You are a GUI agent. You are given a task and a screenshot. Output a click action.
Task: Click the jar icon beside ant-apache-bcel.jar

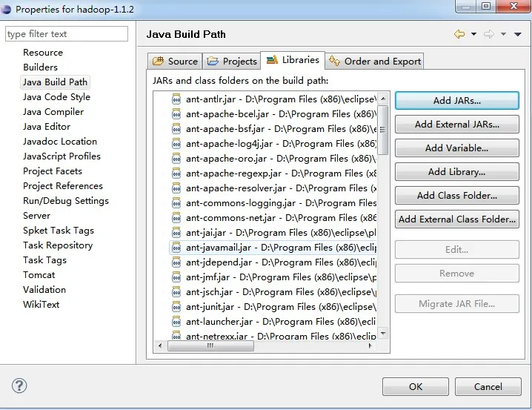coord(176,114)
